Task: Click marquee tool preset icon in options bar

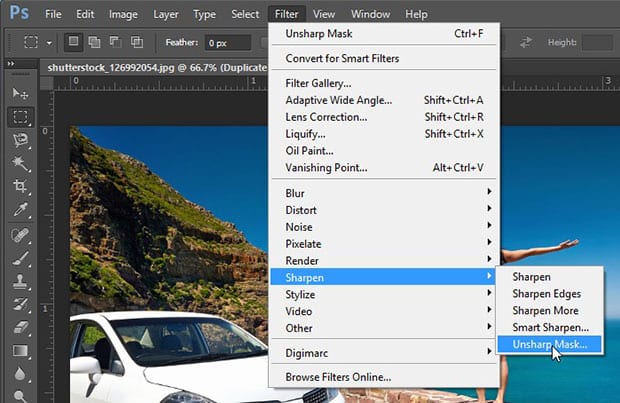Action: point(31,42)
